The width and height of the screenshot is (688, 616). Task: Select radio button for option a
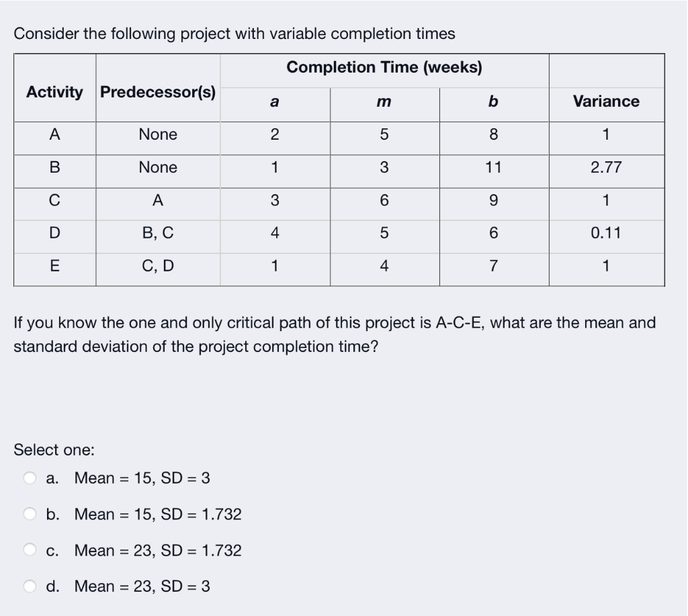click(28, 478)
